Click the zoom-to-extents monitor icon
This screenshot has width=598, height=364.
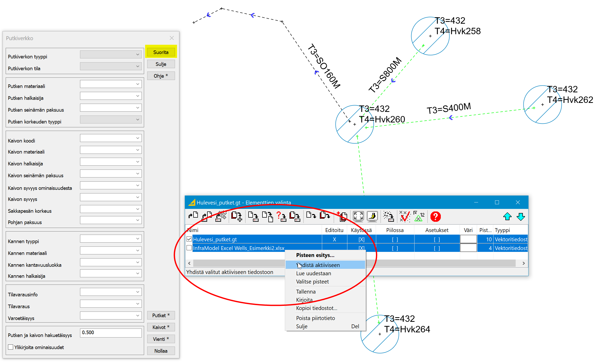[358, 216]
